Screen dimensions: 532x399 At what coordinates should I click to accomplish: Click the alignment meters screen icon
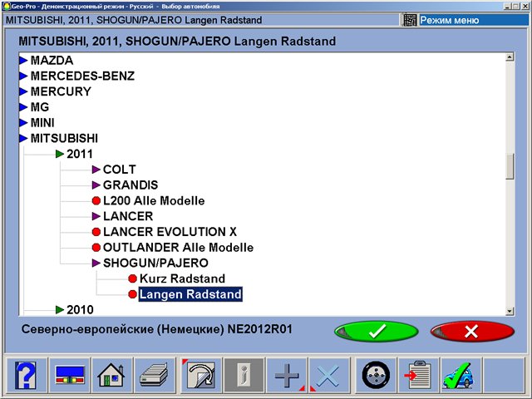point(70,375)
